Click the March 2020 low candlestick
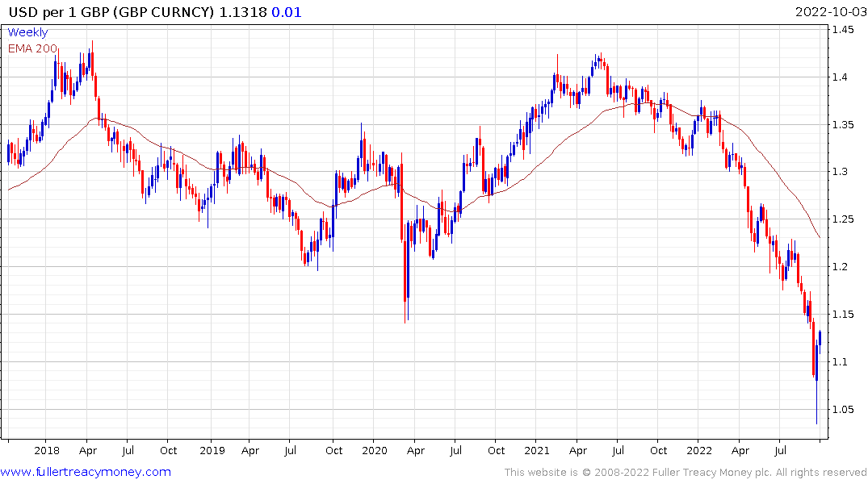This screenshot has width=868, height=484. tap(408, 271)
